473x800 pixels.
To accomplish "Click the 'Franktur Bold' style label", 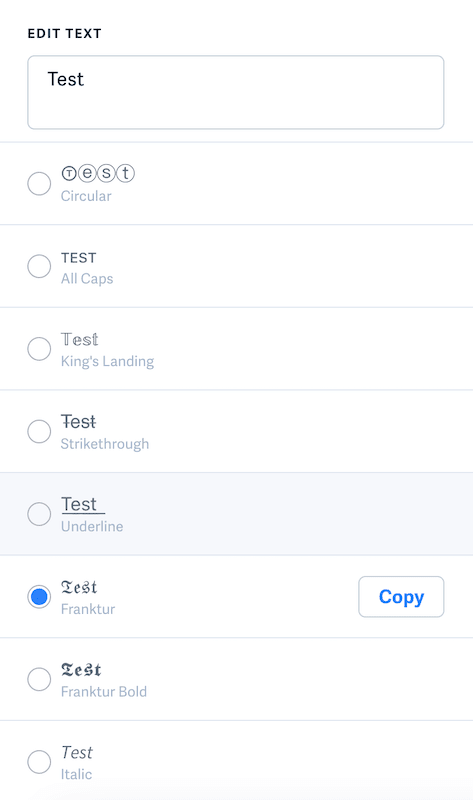I will pos(104,692).
